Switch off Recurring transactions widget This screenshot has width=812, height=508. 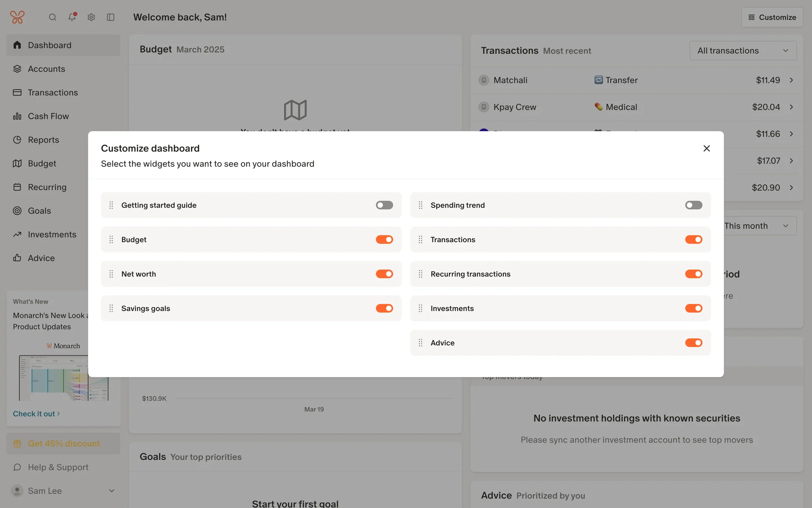(693, 274)
